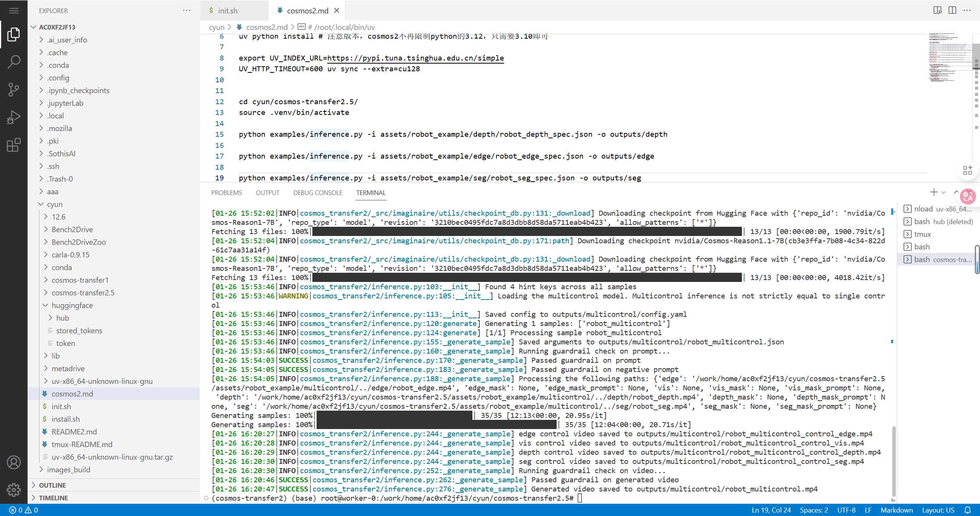Open the Extensions view
Image resolution: width=980 pixels, height=516 pixels.
(14, 145)
